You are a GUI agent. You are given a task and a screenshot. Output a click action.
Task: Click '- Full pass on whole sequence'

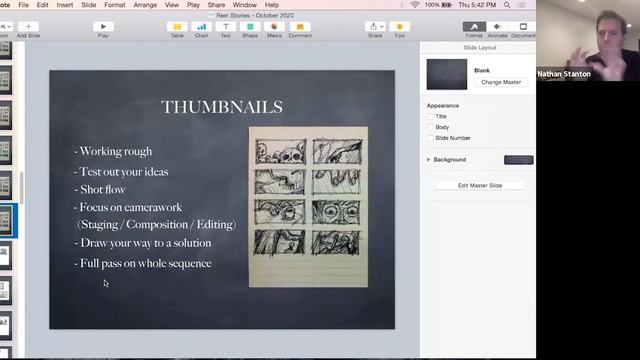[x=143, y=263]
